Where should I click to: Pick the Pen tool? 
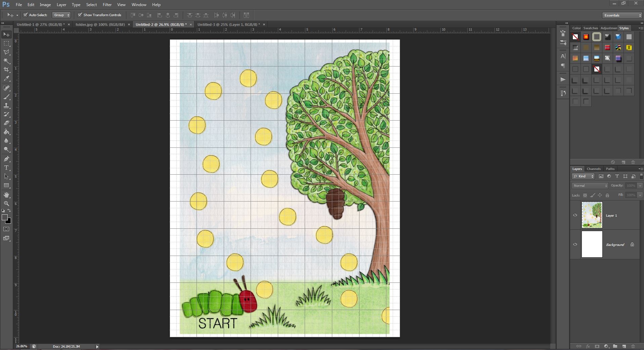click(6, 159)
